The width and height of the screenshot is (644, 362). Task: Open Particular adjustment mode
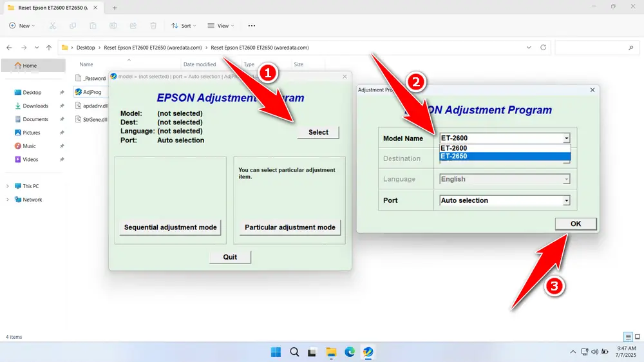(x=290, y=227)
